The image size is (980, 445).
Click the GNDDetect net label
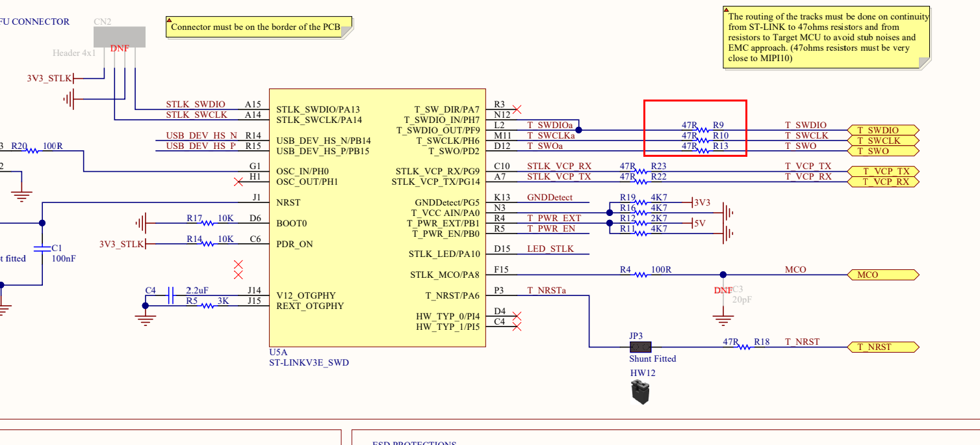[550, 197]
